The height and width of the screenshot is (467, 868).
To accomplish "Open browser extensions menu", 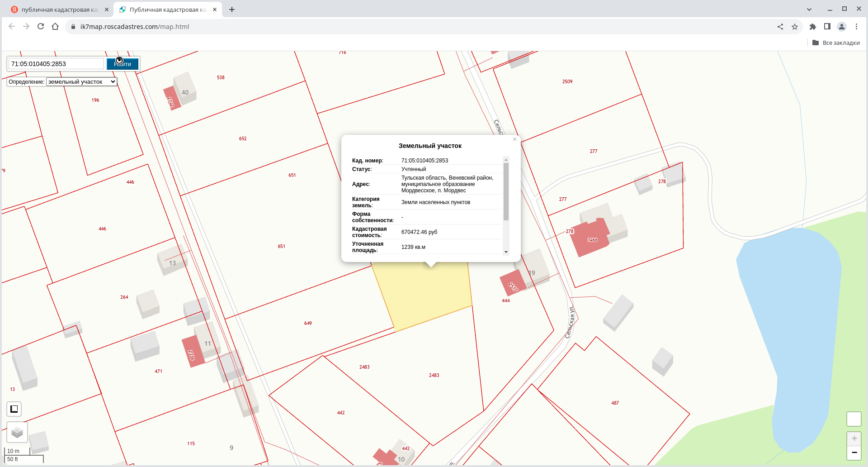I will pos(813,27).
